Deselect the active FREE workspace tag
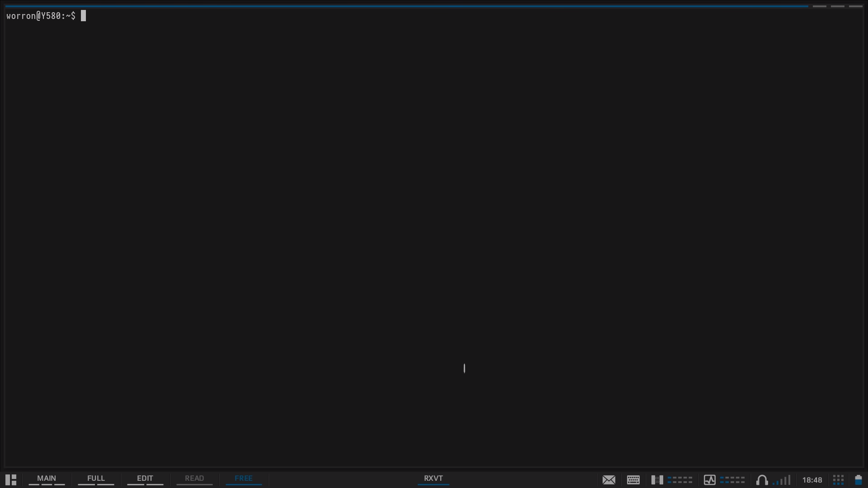This screenshot has height=488, width=868. tap(244, 479)
